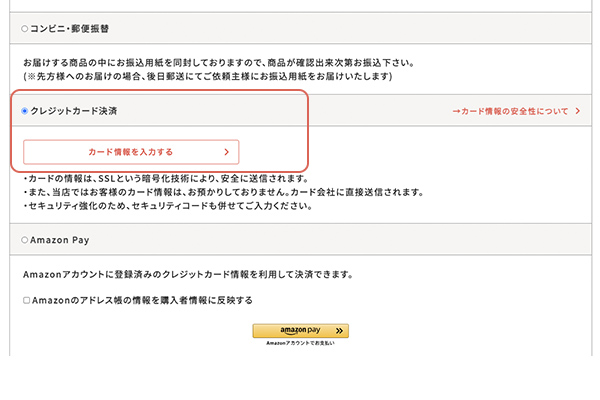Click the クレジットカード決済 label text
The height and width of the screenshot is (400, 600).
(74, 111)
